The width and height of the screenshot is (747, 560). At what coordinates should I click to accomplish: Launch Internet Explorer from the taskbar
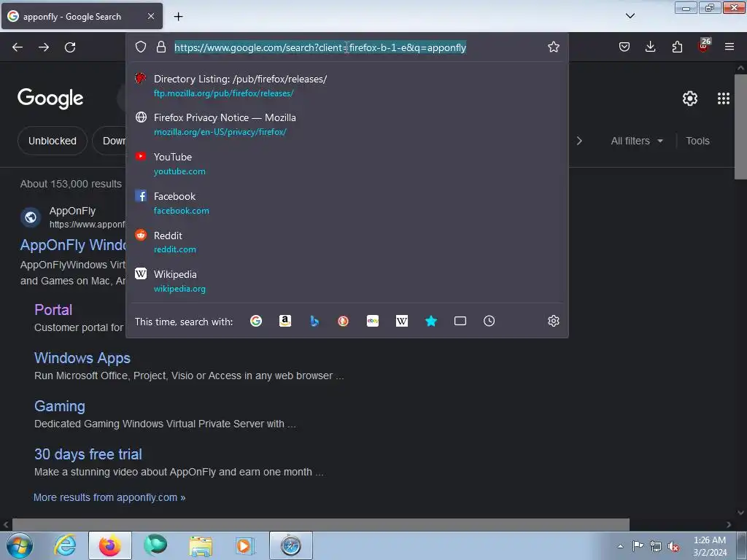click(65, 545)
